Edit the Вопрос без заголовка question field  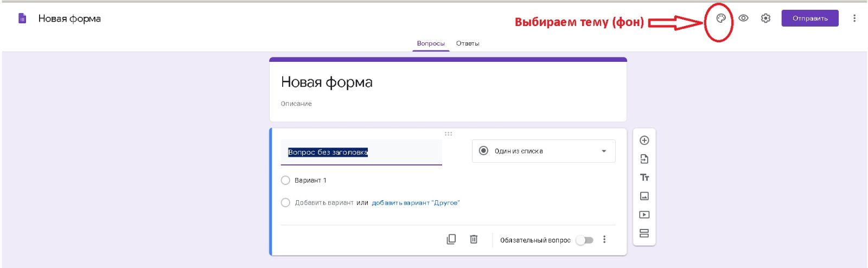pyautogui.click(x=361, y=152)
